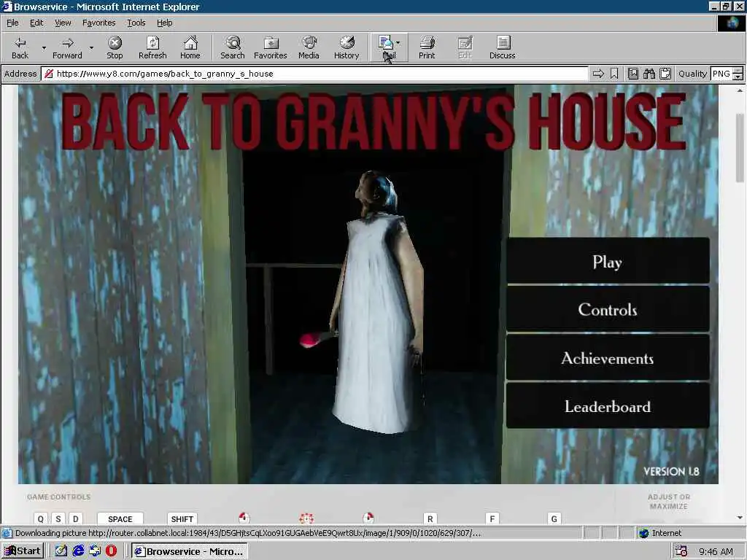Viewport: 747px width, 560px height.
Task: Click the binoculars find icon
Action: (649, 74)
